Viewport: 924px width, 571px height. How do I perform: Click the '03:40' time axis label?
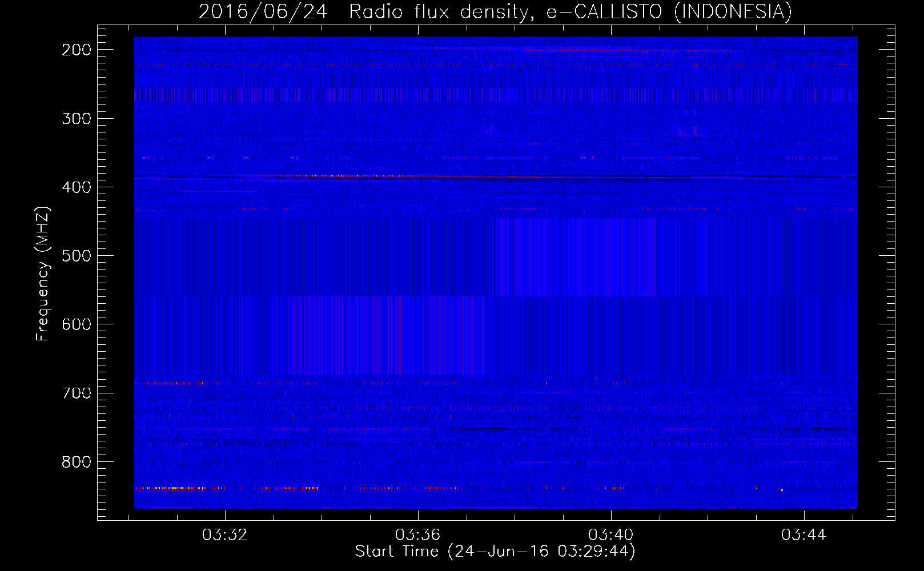pos(611,535)
